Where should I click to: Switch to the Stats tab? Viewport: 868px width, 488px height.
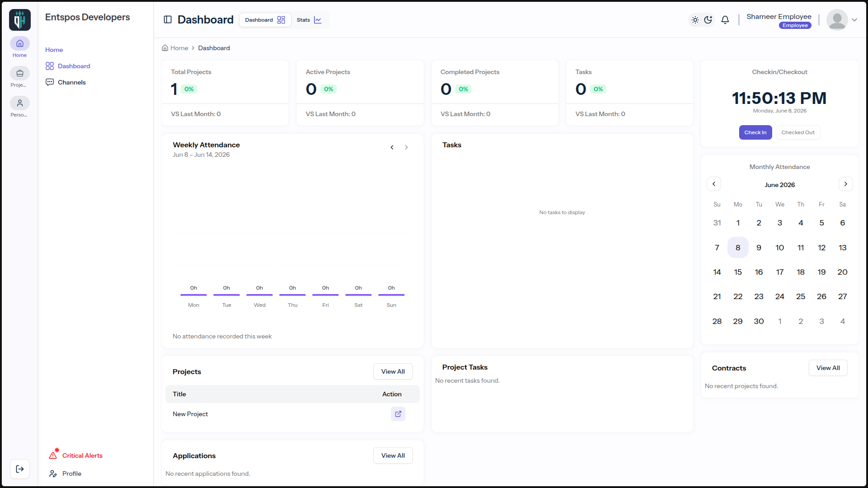click(309, 20)
